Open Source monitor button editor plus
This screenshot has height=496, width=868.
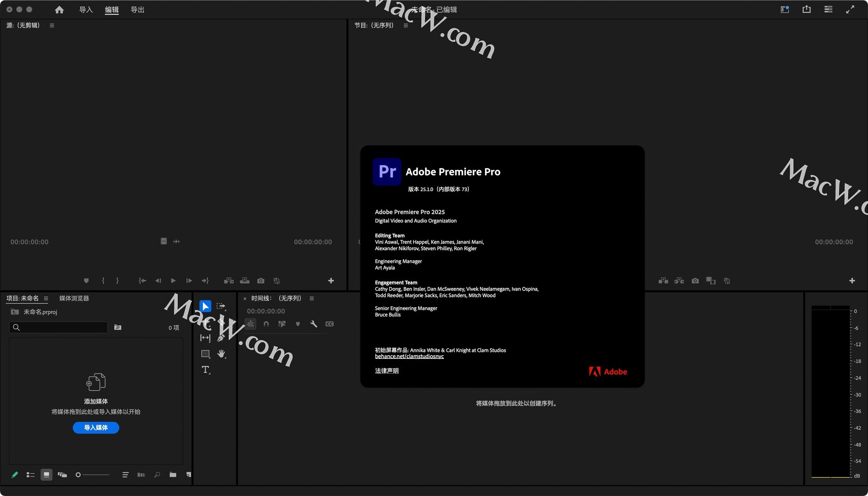(x=331, y=281)
